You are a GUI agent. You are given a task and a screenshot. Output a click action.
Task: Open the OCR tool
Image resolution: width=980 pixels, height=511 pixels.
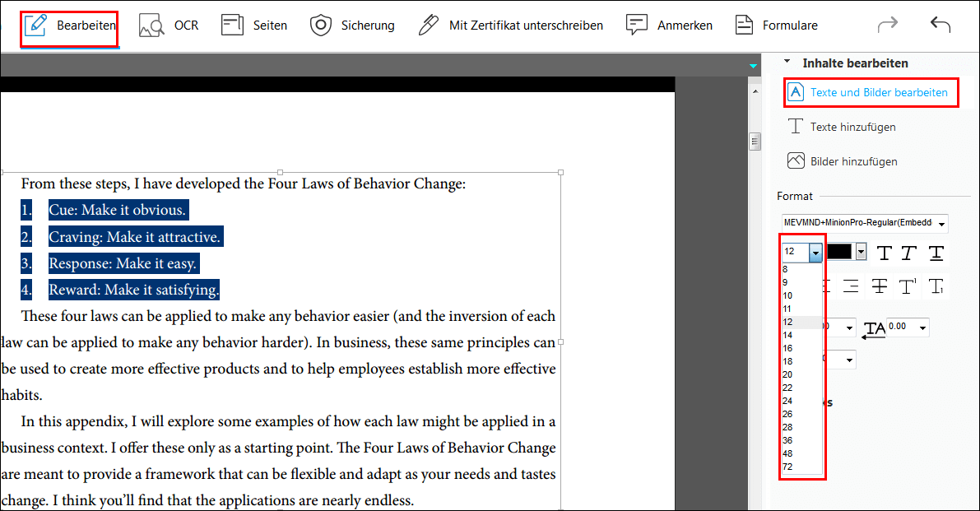(x=169, y=26)
